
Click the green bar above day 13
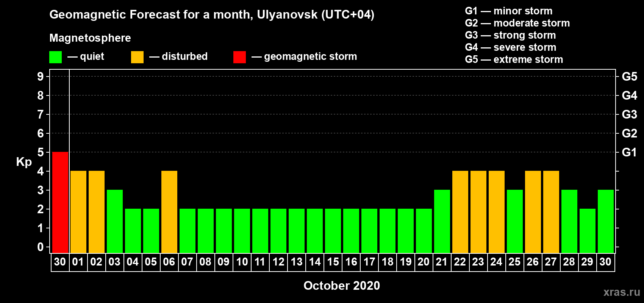coord(297,231)
